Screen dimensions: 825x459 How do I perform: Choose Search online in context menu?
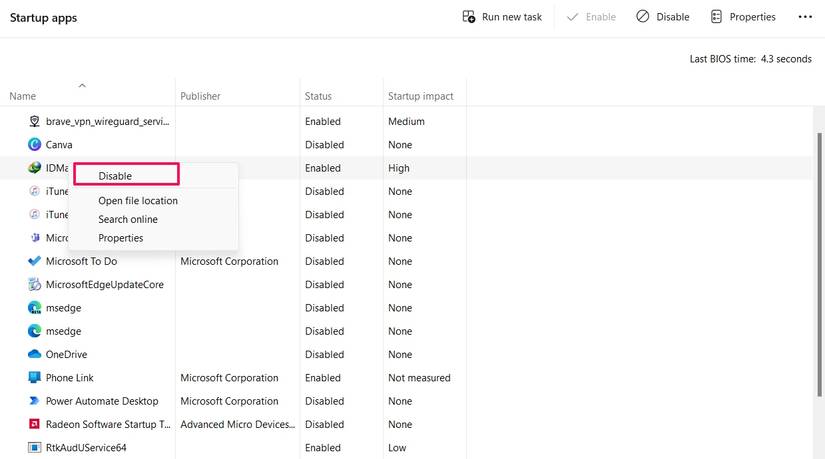click(128, 219)
